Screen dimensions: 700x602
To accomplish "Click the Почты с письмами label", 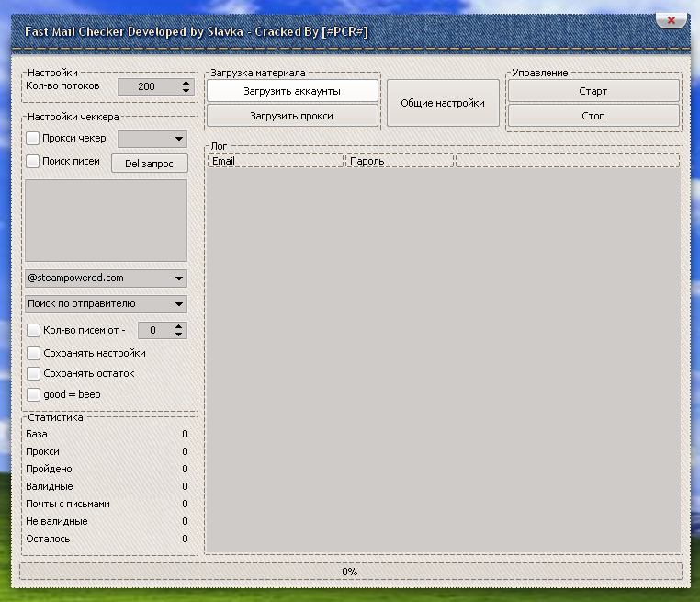I will 68,504.
